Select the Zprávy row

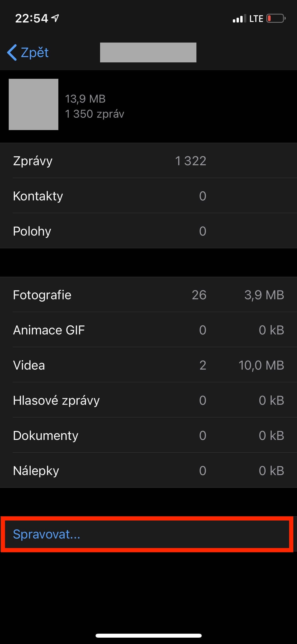148,161
